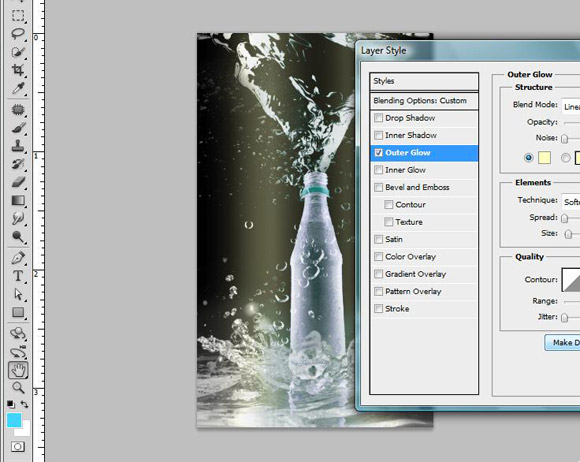Click the Size slider handle
This screenshot has width=580, height=462.
coord(569,234)
